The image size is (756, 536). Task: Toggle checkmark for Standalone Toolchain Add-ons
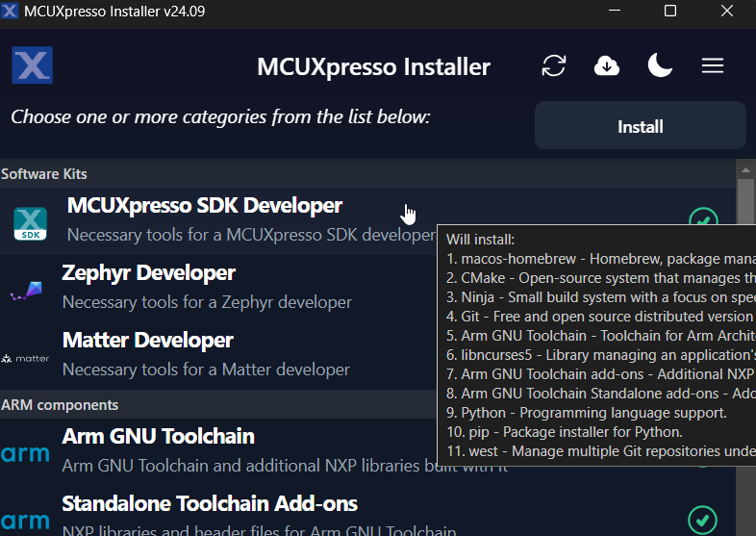tap(702, 520)
